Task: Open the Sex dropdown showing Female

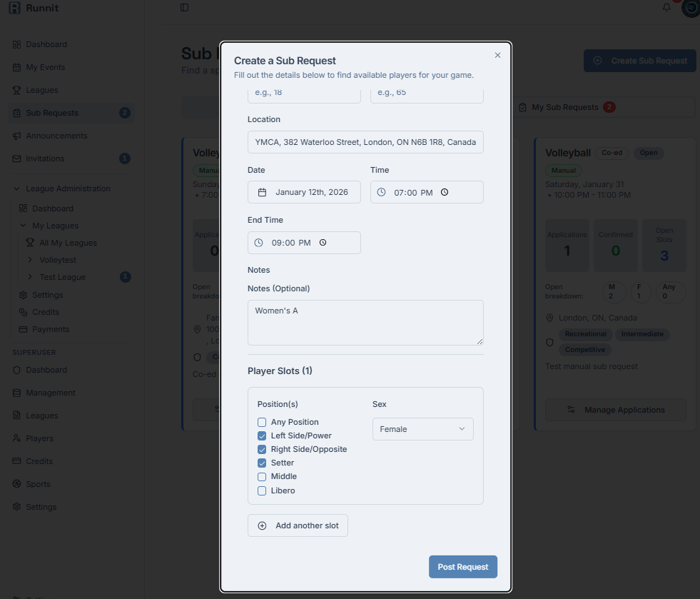Action: [x=422, y=428]
